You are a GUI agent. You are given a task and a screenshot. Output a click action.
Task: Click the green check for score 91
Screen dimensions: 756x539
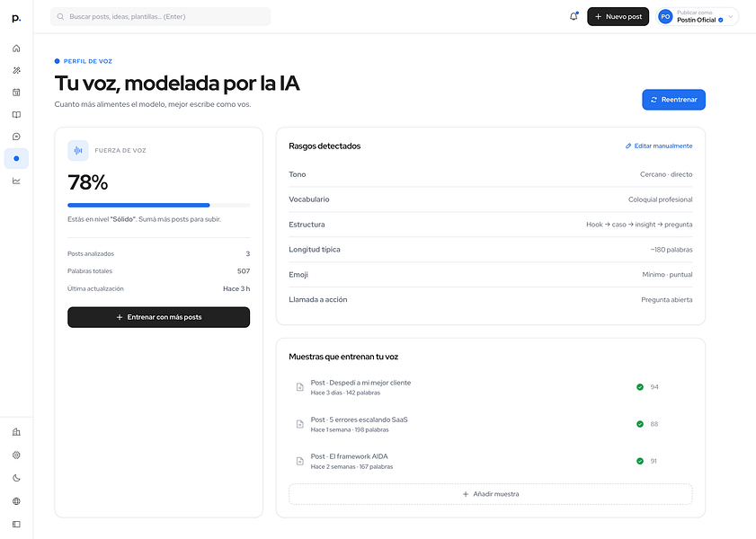pos(640,462)
